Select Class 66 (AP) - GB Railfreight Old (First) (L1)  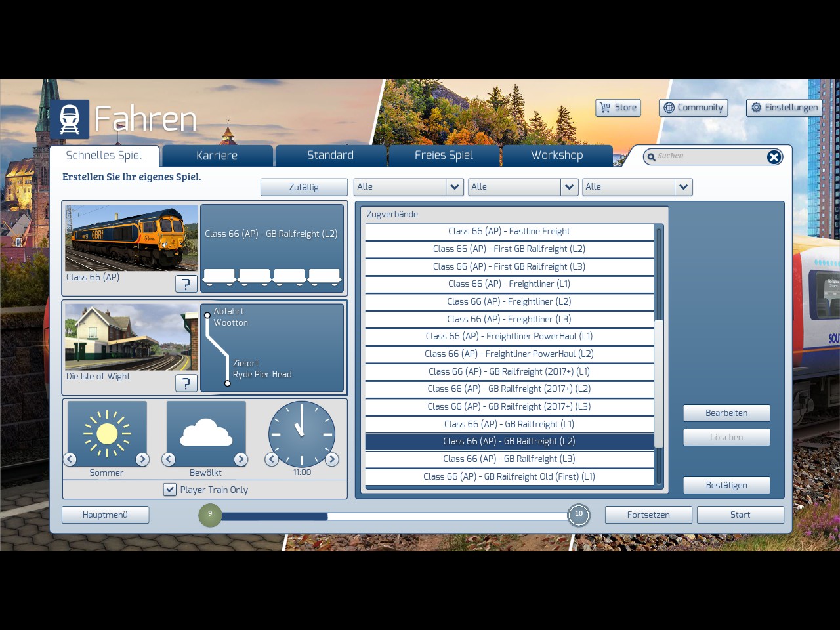(x=509, y=476)
